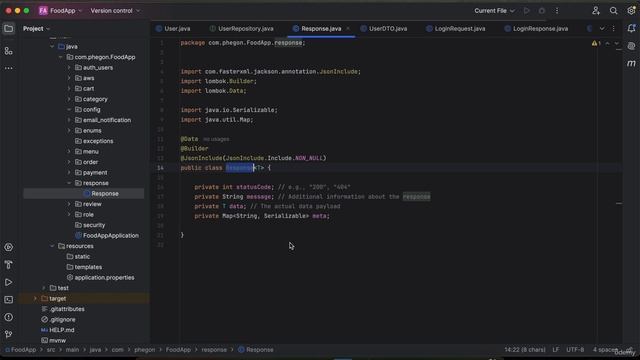Select application.properties file
This screenshot has height=360, width=640.
pyautogui.click(x=100, y=278)
